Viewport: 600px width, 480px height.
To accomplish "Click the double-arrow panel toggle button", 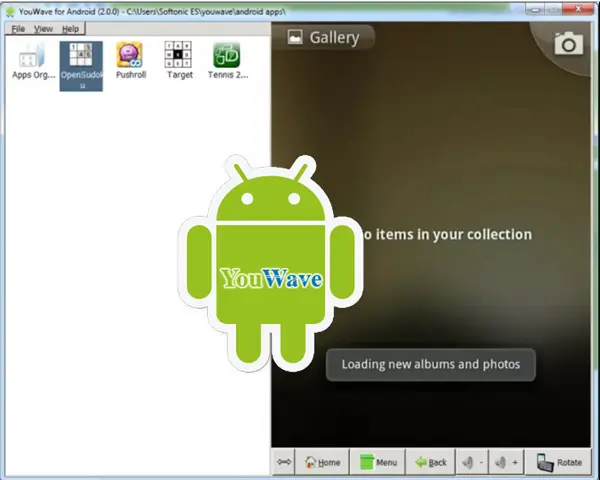I will (284, 462).
